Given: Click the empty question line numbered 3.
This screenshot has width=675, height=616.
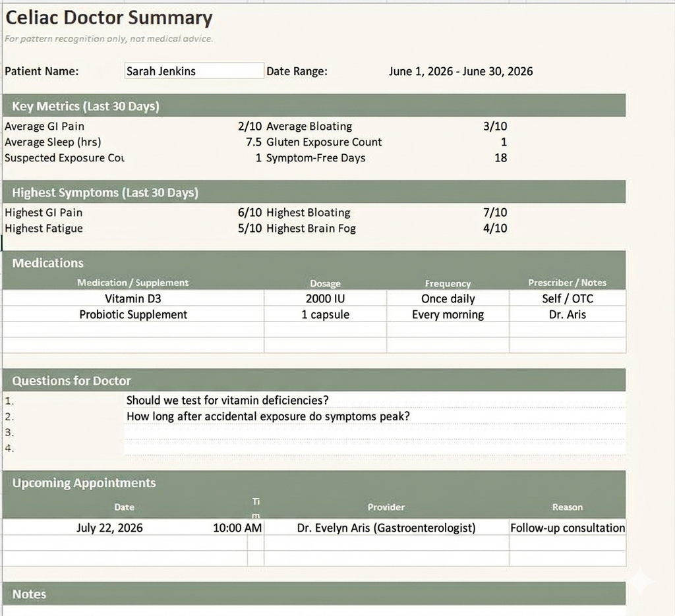Looking at the screenshot, I should 374,432.
